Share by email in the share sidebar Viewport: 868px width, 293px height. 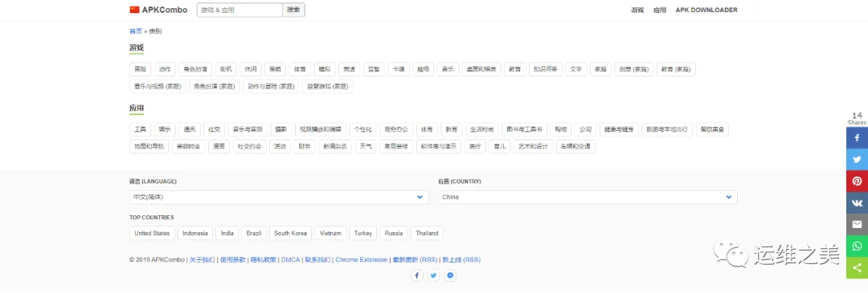click(x=857, y=225)
